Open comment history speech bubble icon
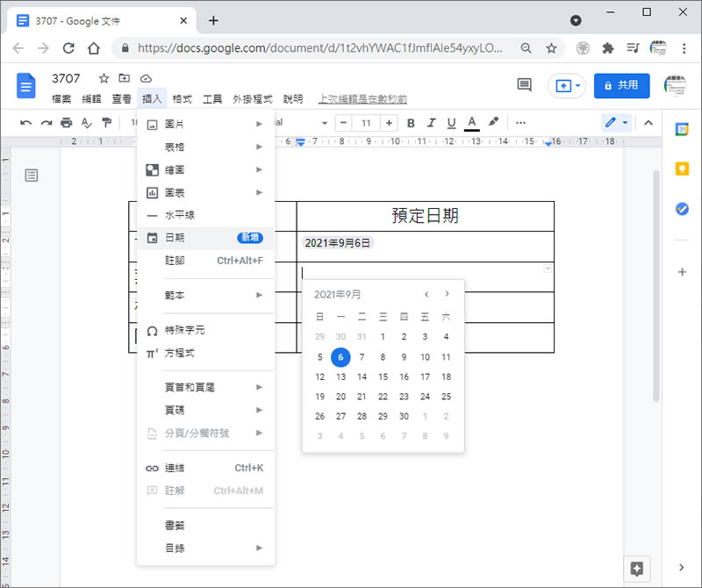Screen dimensions: 702x588 [524, 85]
